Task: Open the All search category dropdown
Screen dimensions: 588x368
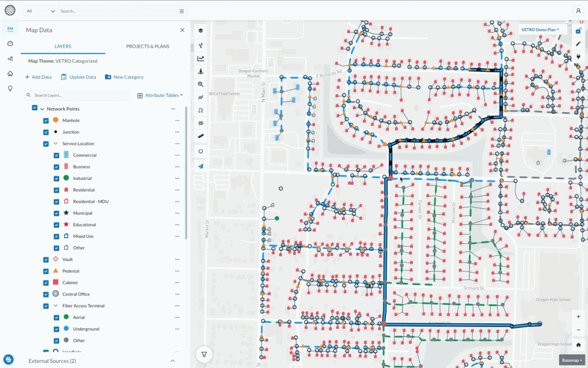Action: (x=41, y=11)
